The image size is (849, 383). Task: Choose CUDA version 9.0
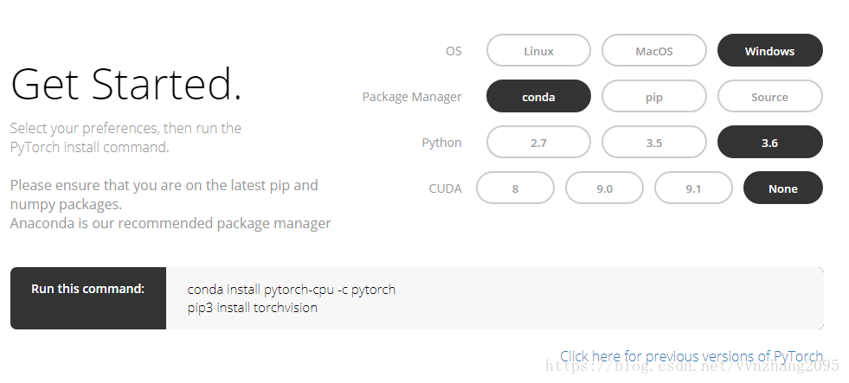[x=604, y=188]
